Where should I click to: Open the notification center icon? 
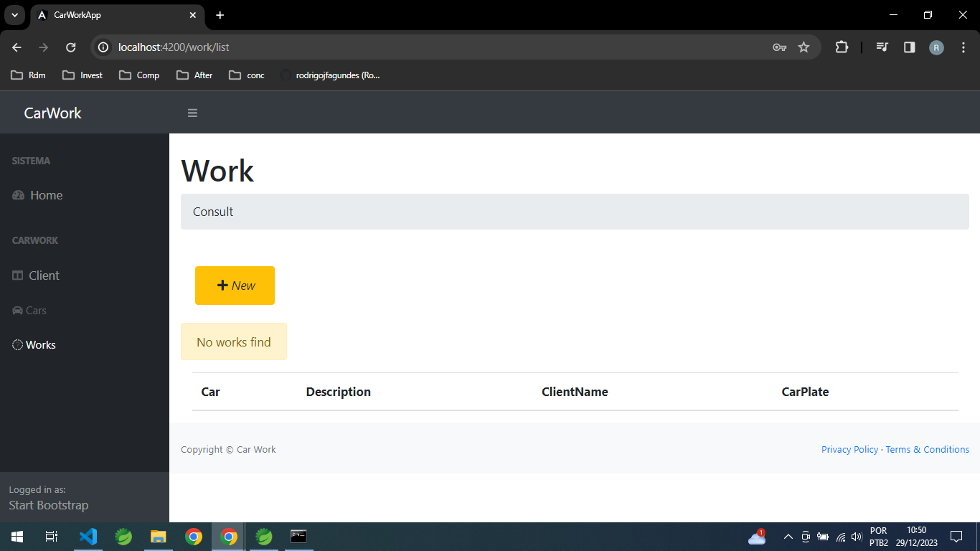point(956,537)
